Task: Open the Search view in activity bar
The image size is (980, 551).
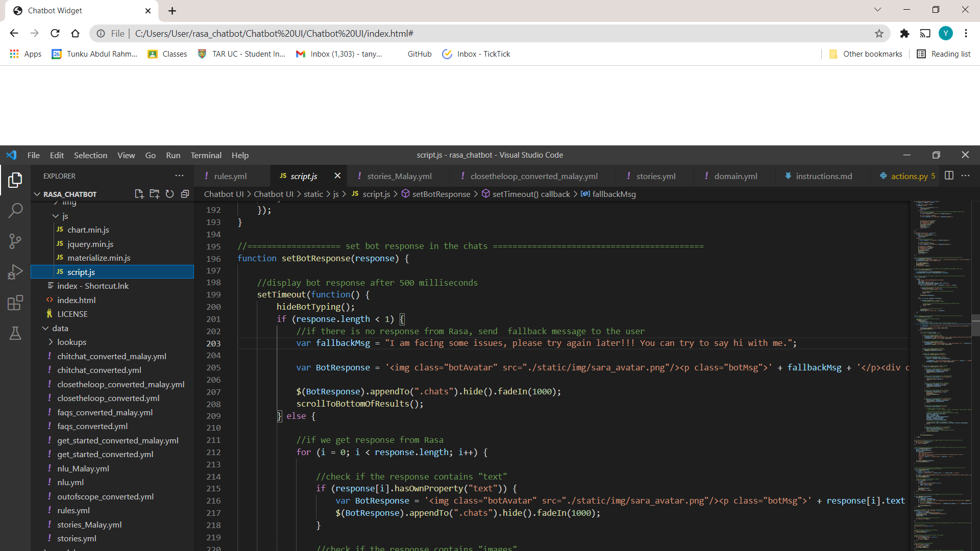Action: point(15,210)
